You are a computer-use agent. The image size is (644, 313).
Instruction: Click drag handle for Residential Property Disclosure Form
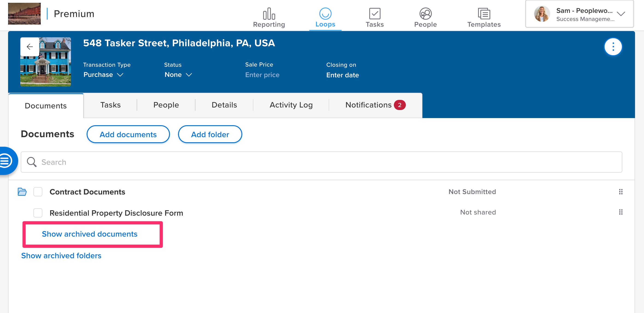click(x=621, y=212)
